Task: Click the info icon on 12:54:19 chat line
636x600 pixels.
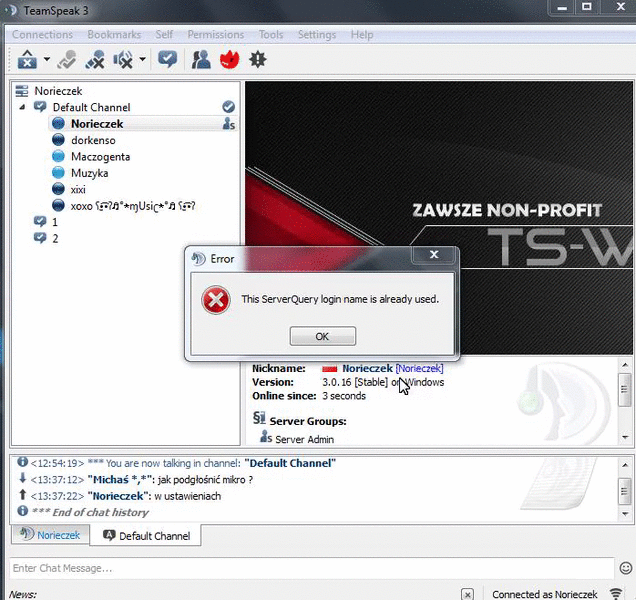Action: pos(23,462)
